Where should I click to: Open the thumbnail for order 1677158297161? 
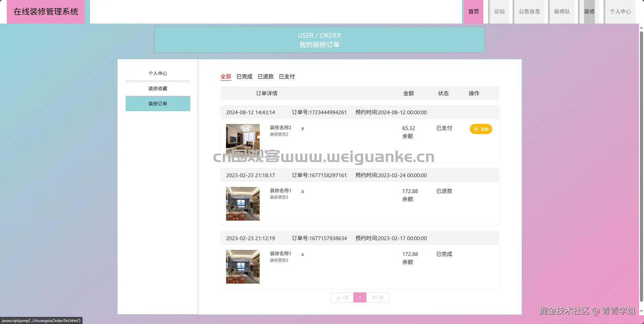243,204
